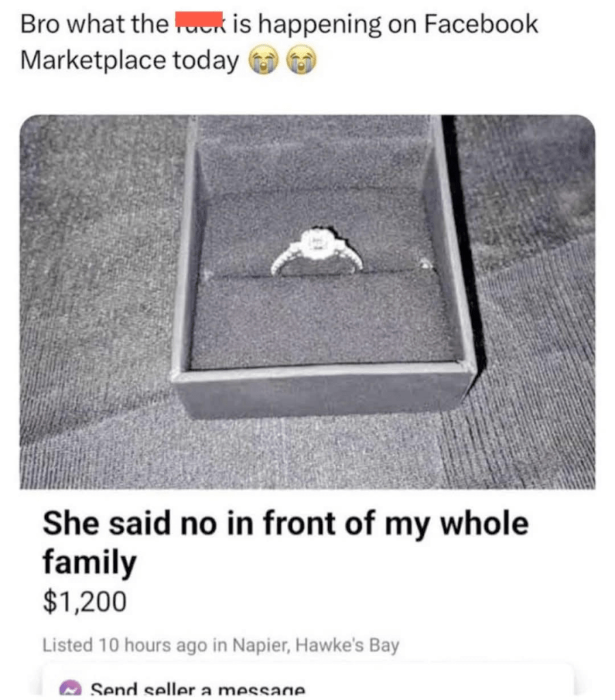This screenshot has height=700, width=615.
Task: Click the red censor bar in the post
Action: click(199, 19)
